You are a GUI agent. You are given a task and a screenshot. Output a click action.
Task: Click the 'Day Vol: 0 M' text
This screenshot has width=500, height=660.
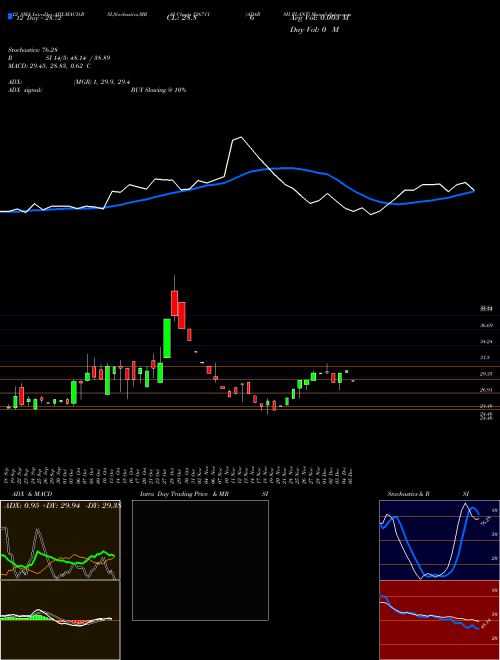point(314,30)
